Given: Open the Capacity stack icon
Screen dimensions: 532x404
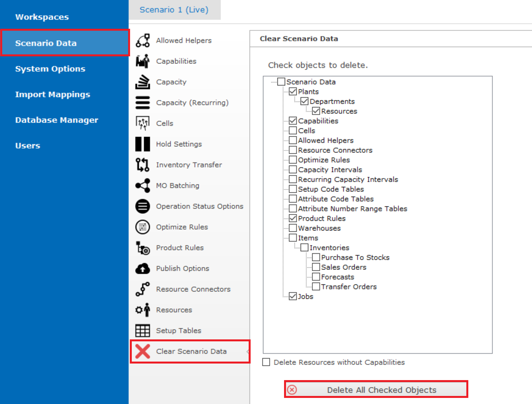Looking at the screenshot, I should pyautogui.click(x=143, y=82).
